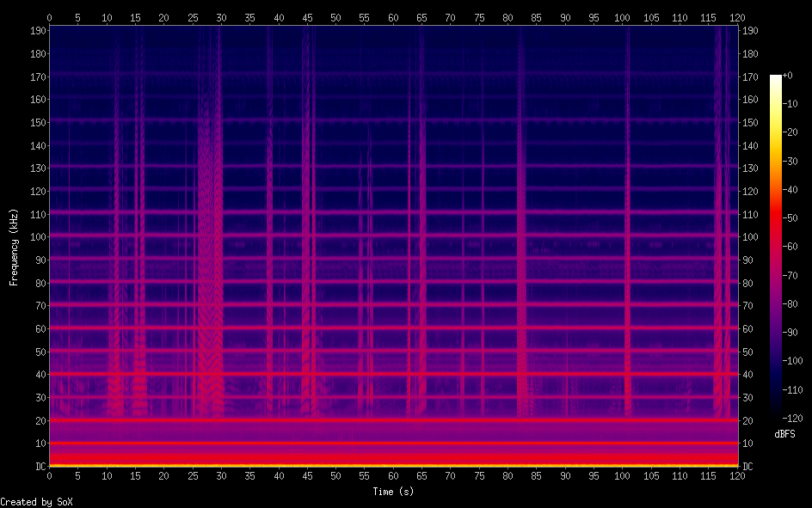The width and height of the screenshot is (812, 508).
Task: Click the 'dBFS' label under the color scale
Action: 784,434
